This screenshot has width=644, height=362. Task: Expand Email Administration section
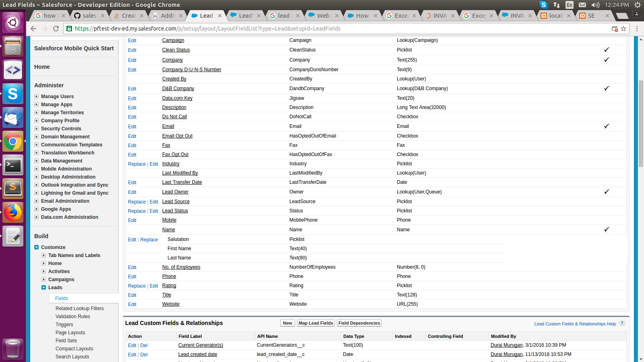(x=37, y=201)
